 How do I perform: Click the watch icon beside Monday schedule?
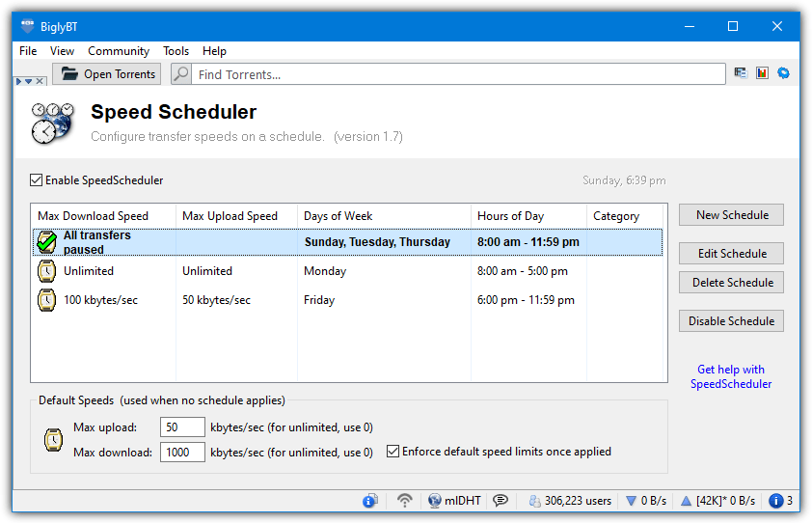point(46,271)
